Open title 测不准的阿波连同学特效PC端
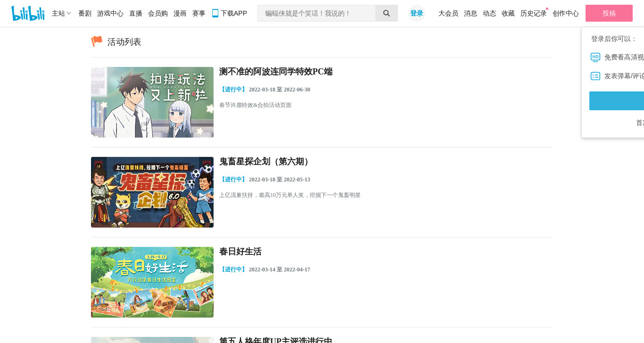644x343 pixels. tap(276, 72)
